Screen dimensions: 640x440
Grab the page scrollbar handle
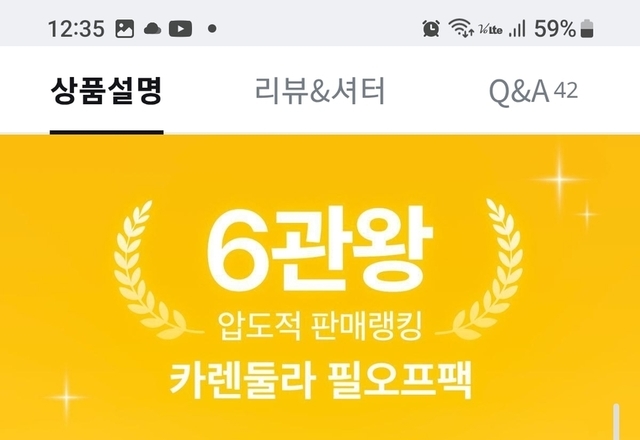tap(616, 422)
